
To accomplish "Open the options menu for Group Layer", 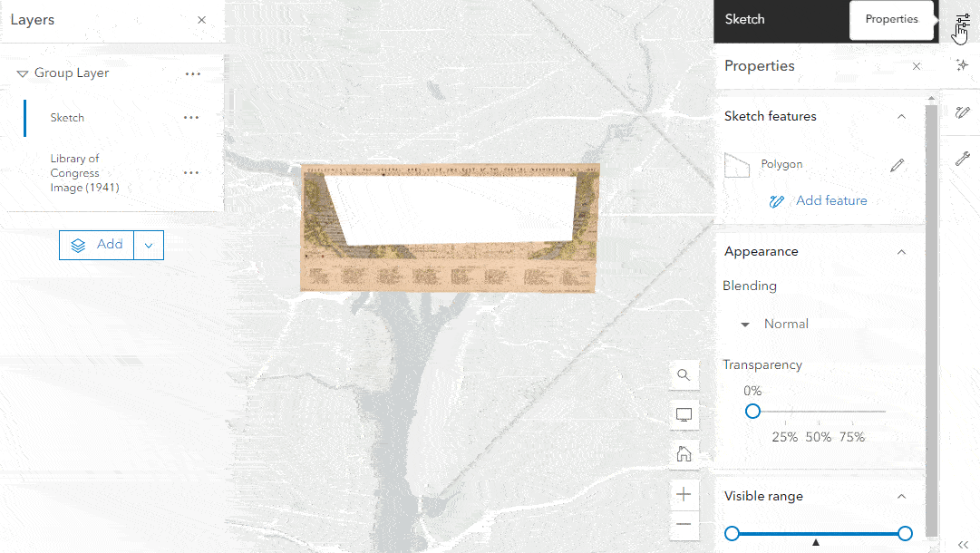I will 192,73.
